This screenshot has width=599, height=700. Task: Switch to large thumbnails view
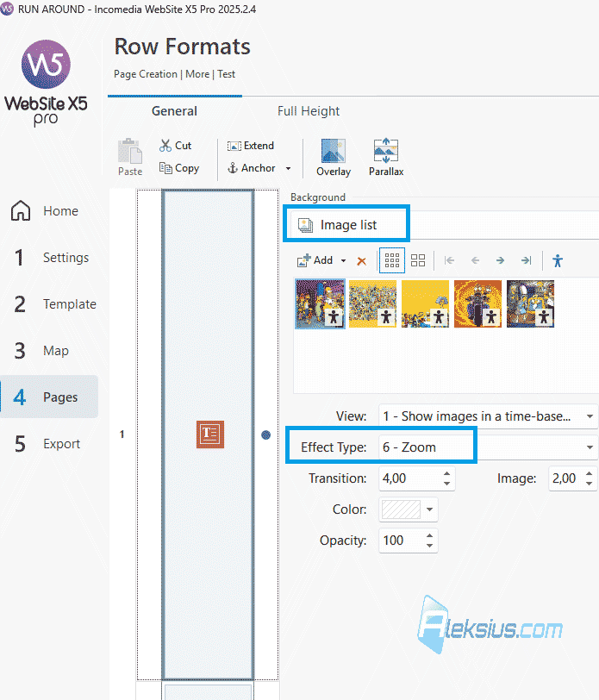(x=418, y=260)
